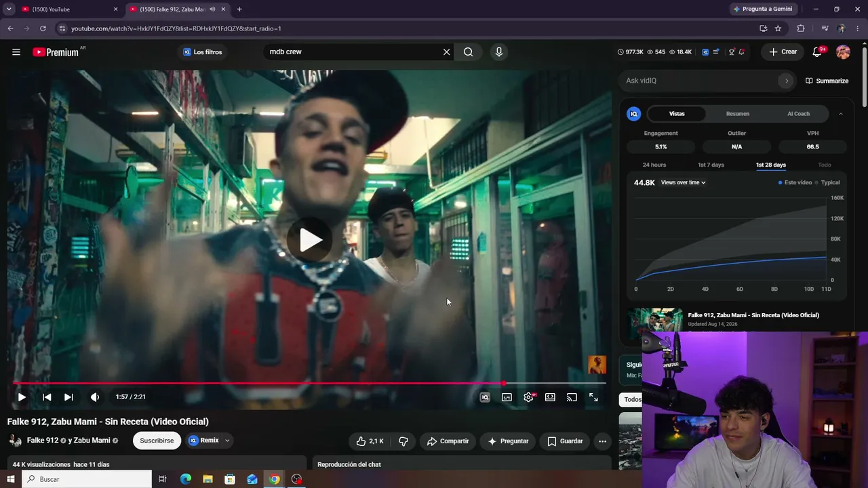
Task: Switch to the AI Coach tab
Action: click(798, 114)
